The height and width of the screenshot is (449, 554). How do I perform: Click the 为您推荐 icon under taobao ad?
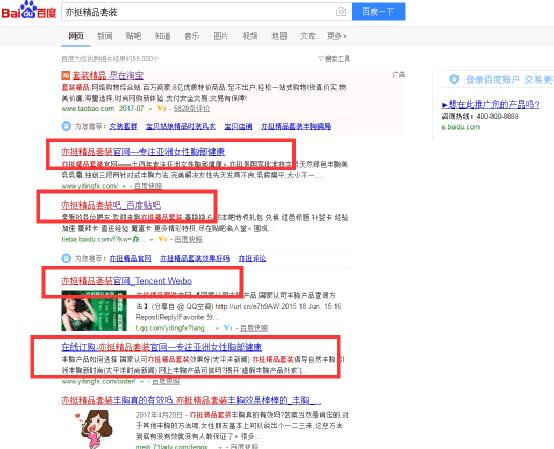[66, 126]
